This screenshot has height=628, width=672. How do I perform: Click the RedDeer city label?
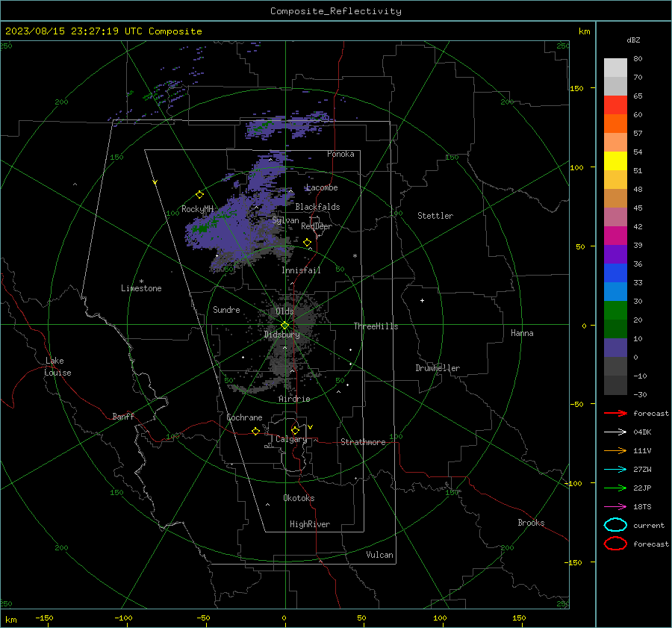tap(317, 226)
